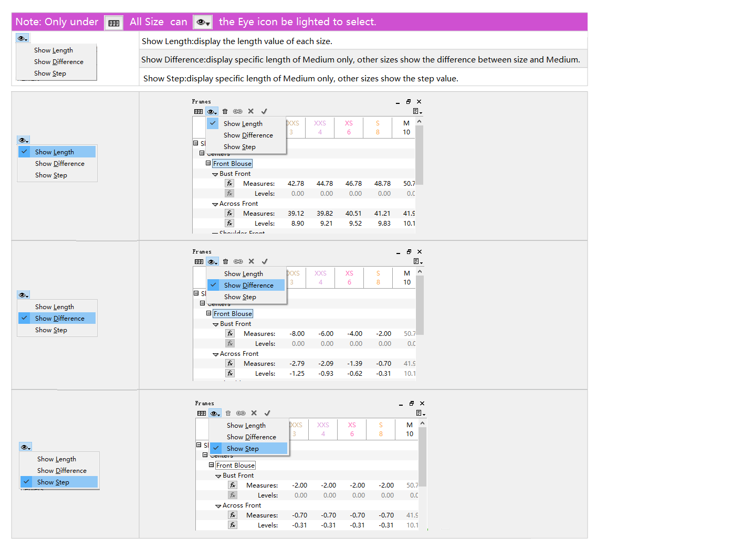Choose Show Difference in menu beneath the purple note

pyautogui.click(x=58, y=62)
